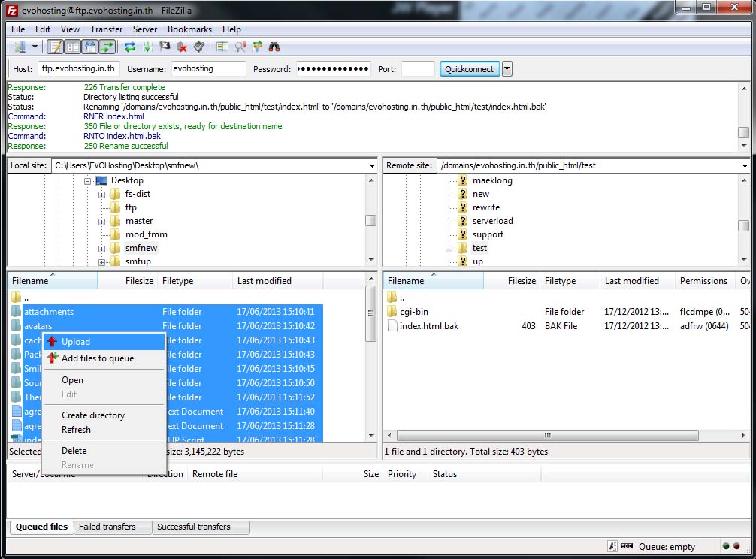The image size is (756, 559).
Task: Click the question-mark icon beside maeklong
Action: point(463,180)
